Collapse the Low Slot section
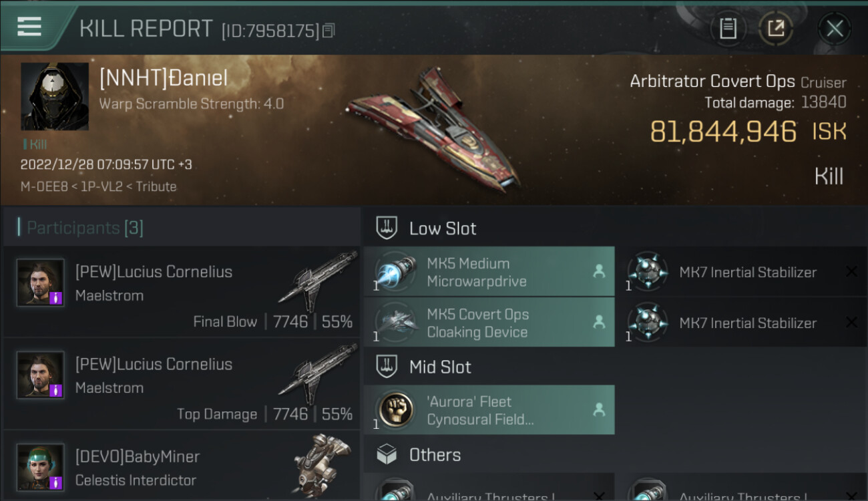This screenshot has width=868, height=501. coord(442,228)
